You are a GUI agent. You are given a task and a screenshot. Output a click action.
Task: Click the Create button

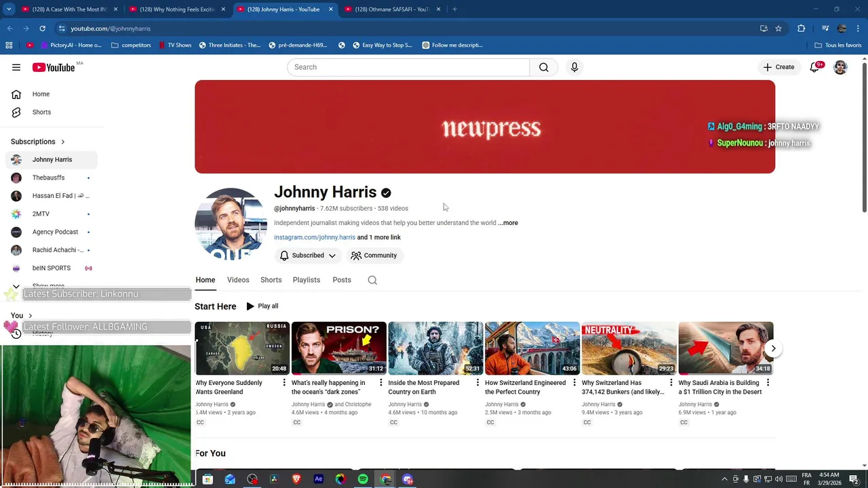coord(778,67)
